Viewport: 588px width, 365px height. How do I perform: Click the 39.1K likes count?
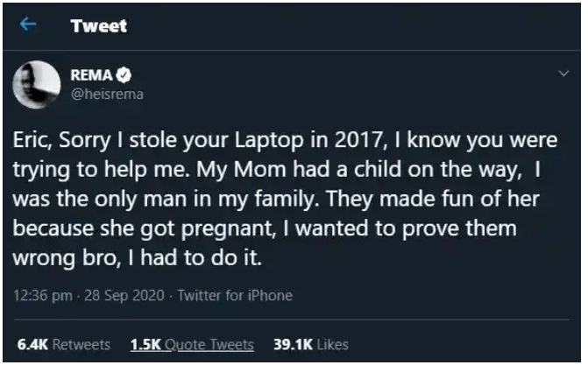click(294, 344)
